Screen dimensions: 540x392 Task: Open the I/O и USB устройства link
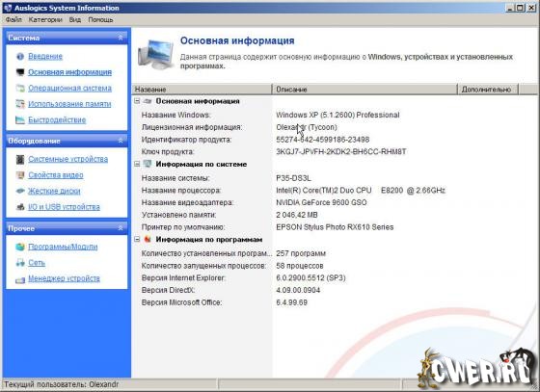64,207
